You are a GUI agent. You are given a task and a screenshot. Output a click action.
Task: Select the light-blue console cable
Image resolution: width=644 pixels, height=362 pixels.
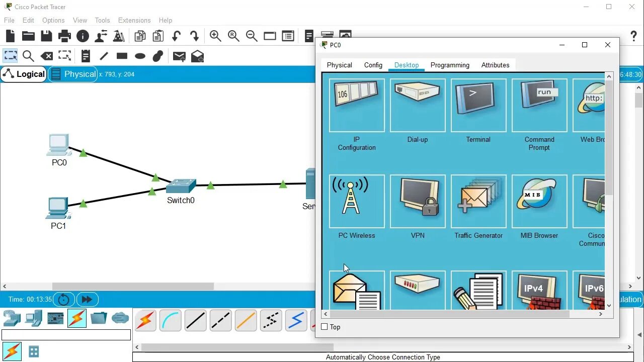coord(171,320)
